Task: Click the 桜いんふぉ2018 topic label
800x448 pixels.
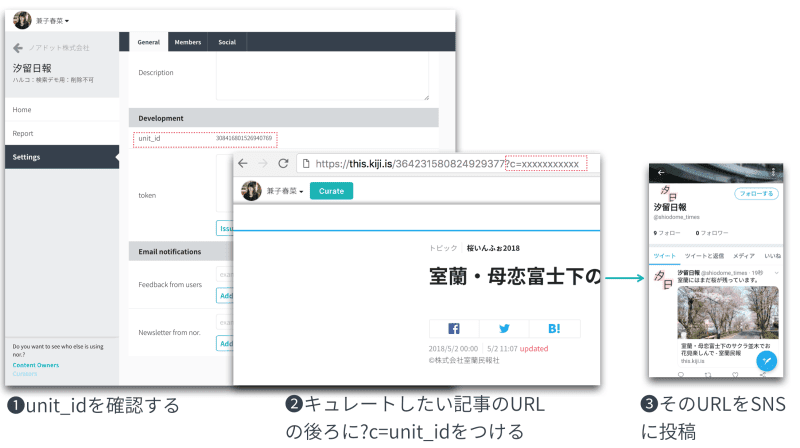Action: [493, 248]
